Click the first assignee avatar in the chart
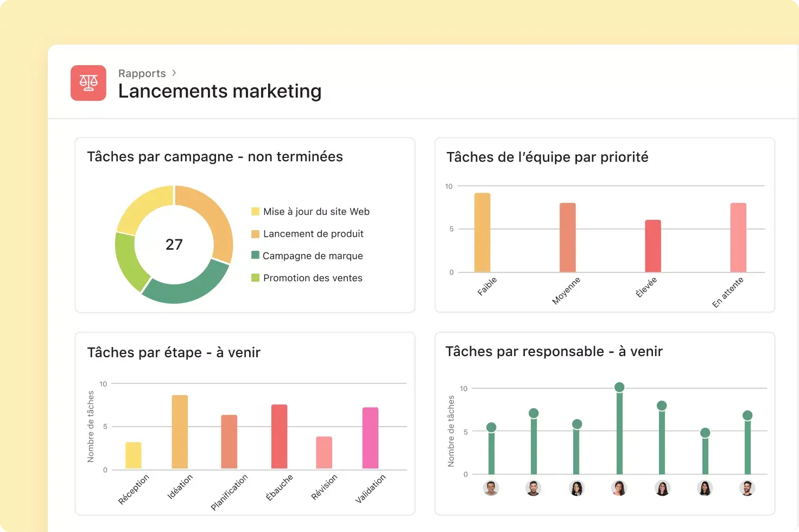Screen dimensions: 799x532 pos(491,488)
